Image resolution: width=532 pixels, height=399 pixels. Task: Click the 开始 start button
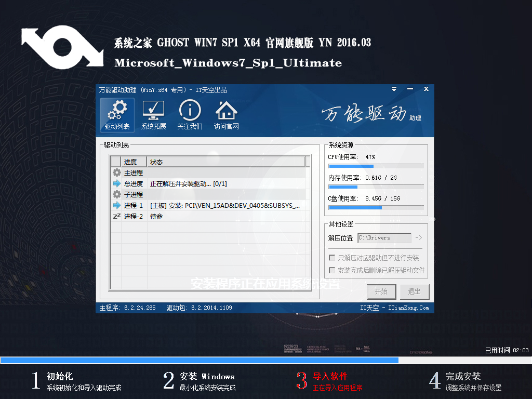click(381, 291)
